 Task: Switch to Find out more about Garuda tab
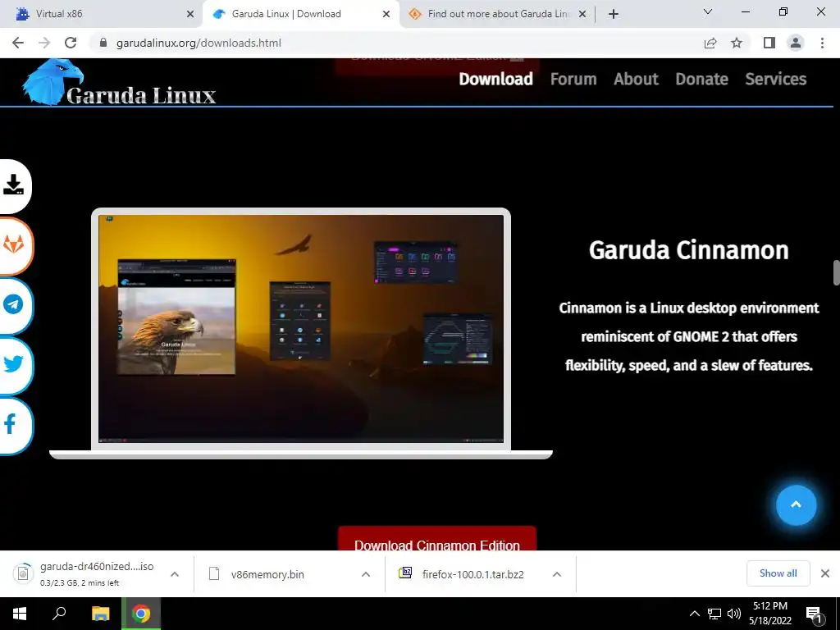(498, 14)
